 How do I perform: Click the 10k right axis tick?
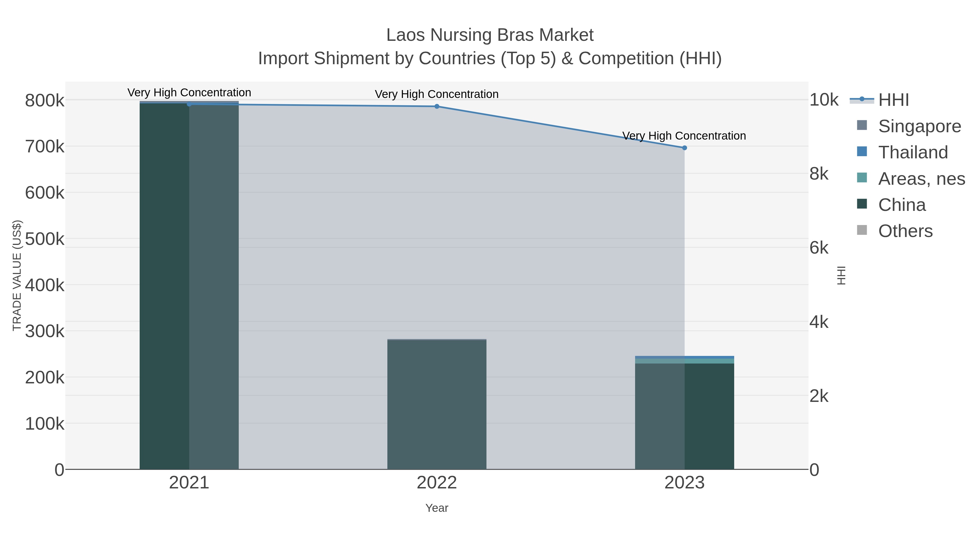coord(824,100)
